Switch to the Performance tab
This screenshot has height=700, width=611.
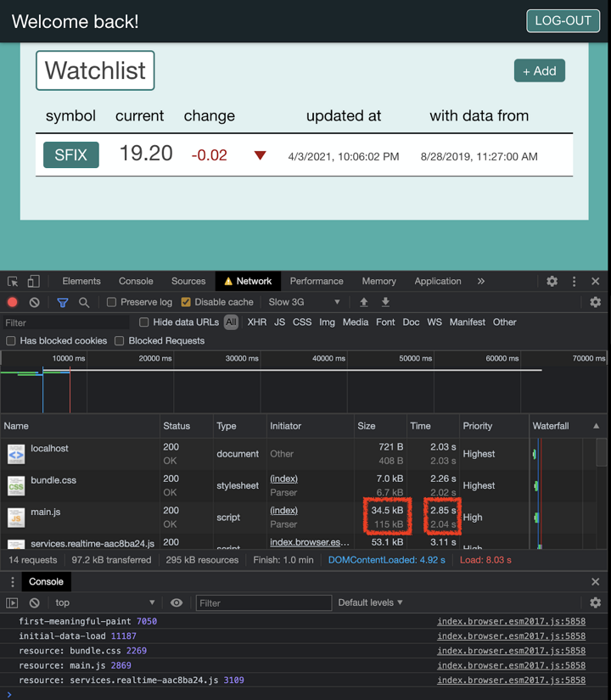317,282
